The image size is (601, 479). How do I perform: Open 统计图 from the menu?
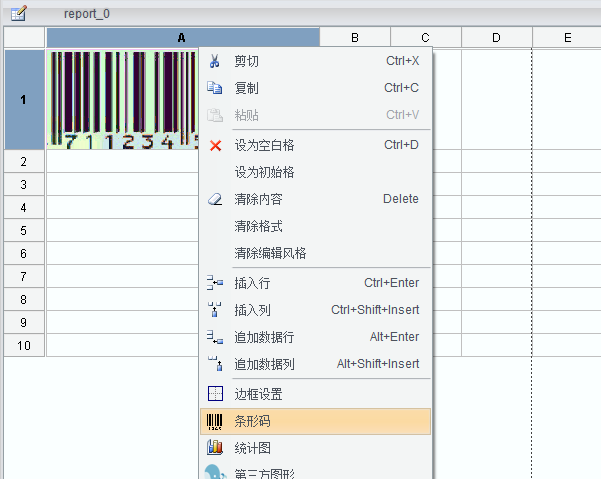click(316, 448)
